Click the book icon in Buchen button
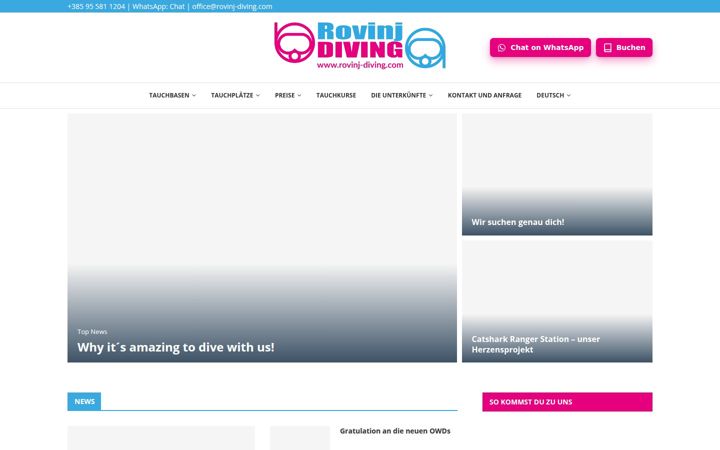The width and height of the screenshot is (720, 450). [608, 48]
